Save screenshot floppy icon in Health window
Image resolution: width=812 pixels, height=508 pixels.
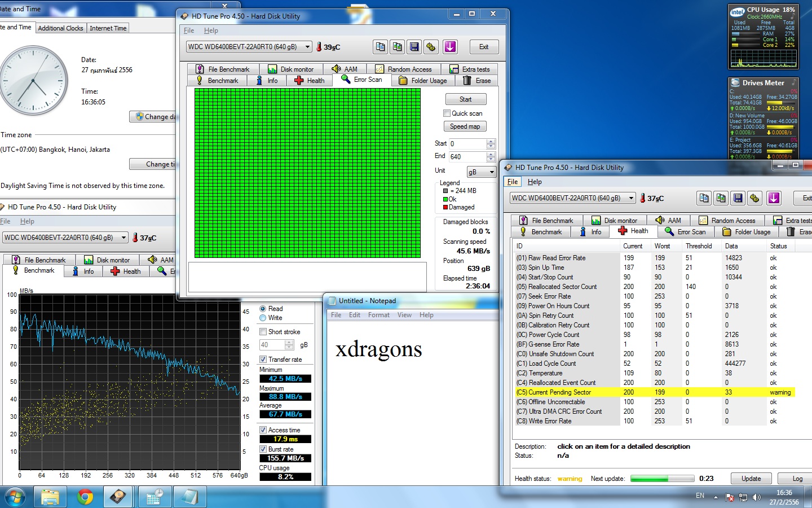(738, 198)
